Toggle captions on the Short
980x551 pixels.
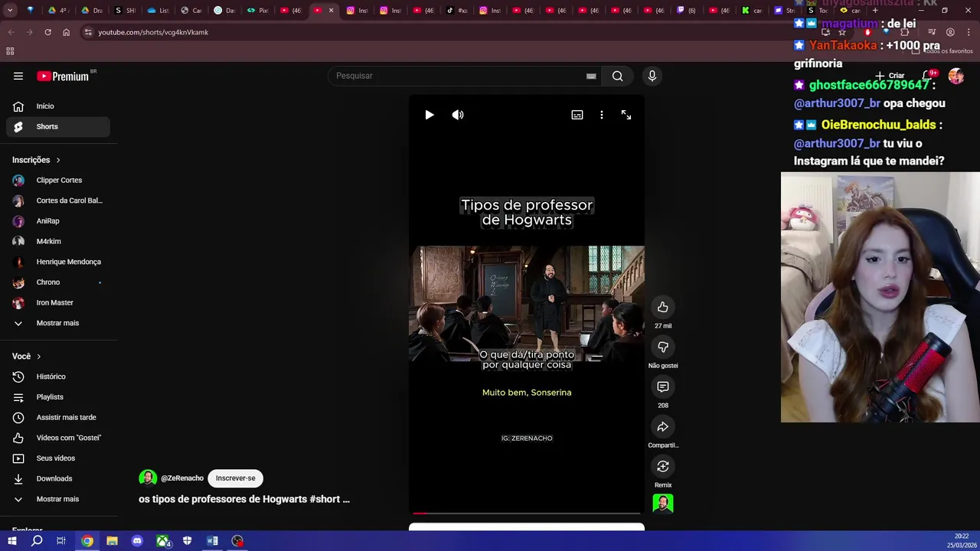pyautogui.click(x=577, y=115)
